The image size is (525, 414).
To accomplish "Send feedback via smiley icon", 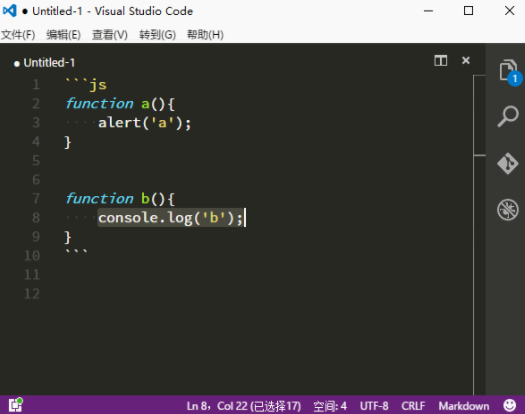I will pos(510,405).
